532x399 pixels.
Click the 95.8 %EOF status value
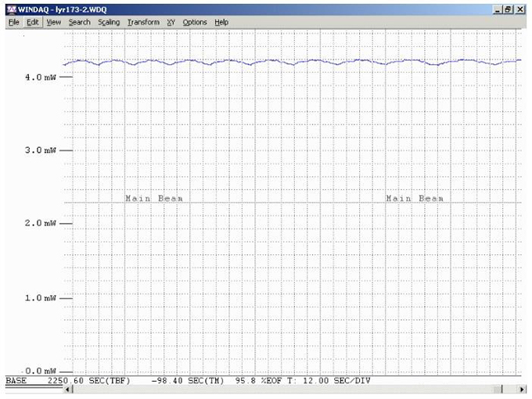(258, 381)
